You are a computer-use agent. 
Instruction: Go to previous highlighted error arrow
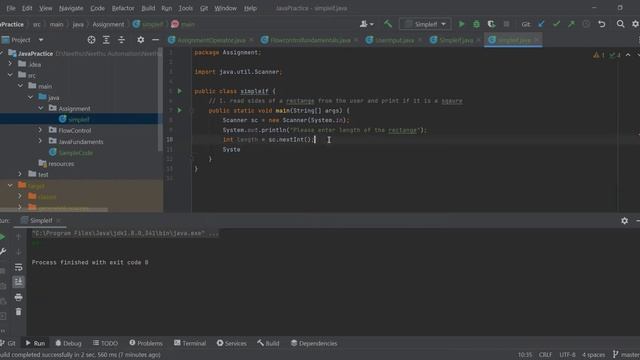[628, 55]
